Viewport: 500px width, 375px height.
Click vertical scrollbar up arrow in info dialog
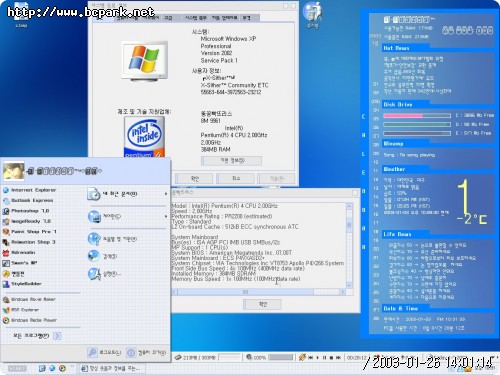349,206
